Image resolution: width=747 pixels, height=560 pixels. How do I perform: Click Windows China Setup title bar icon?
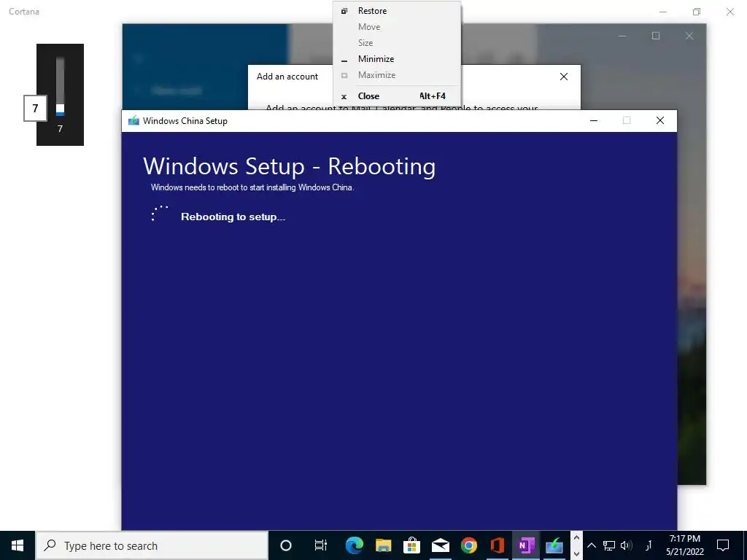point(133,121)
